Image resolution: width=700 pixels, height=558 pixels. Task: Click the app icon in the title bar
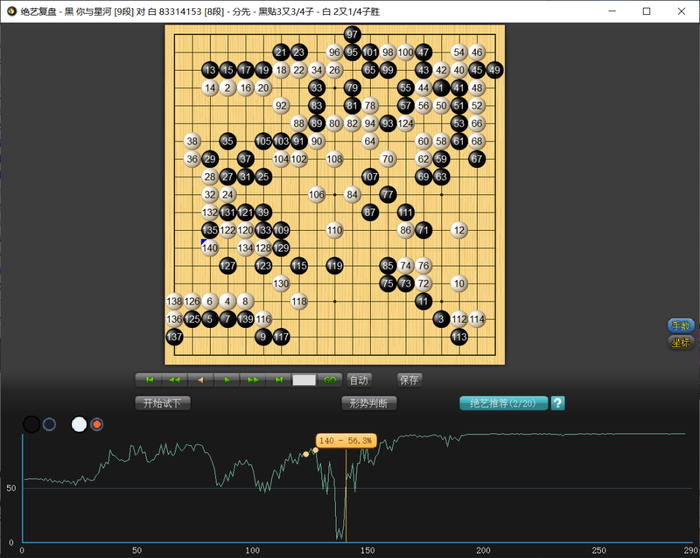click(x=10, y=11)
